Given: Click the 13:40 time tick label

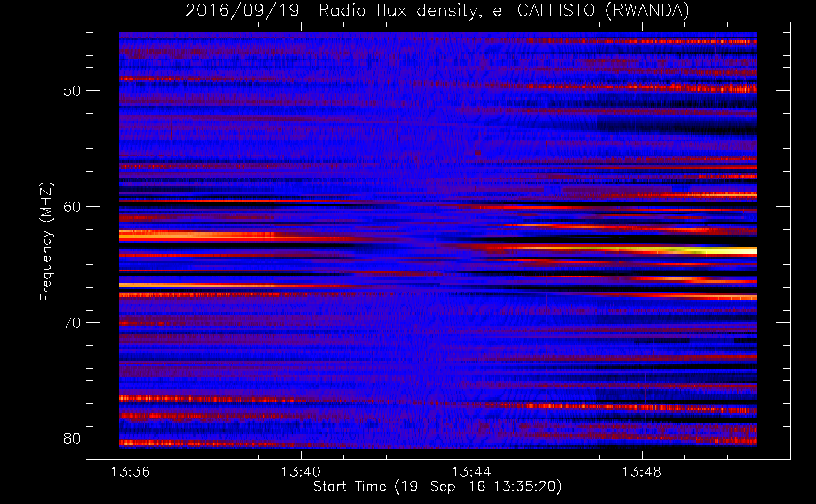Looking at the screenshot, I should point(301,472).
